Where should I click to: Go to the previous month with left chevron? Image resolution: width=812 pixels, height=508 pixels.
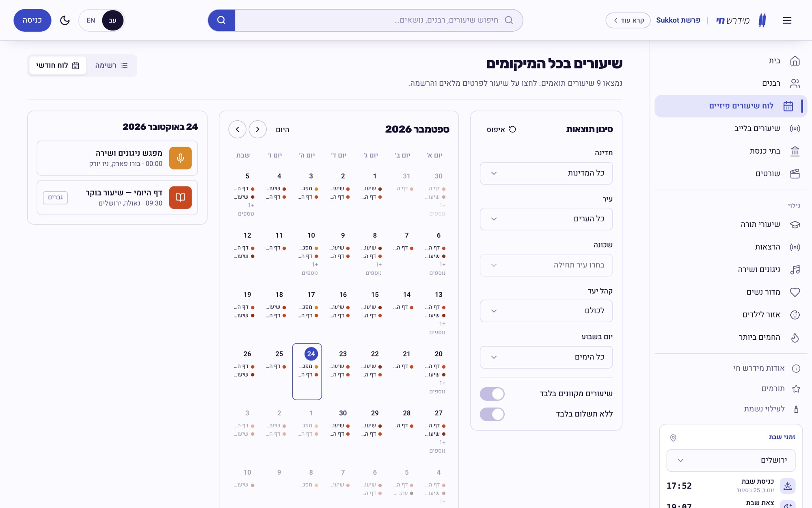tap(238, 129)
